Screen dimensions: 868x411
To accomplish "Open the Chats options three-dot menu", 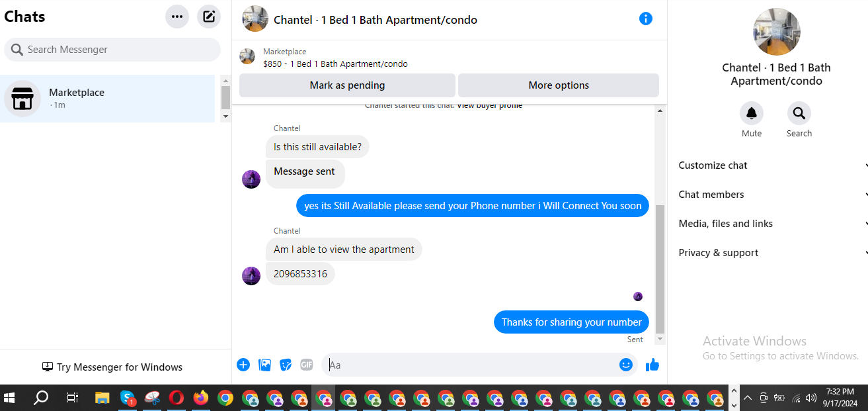I will coord(177,17).
